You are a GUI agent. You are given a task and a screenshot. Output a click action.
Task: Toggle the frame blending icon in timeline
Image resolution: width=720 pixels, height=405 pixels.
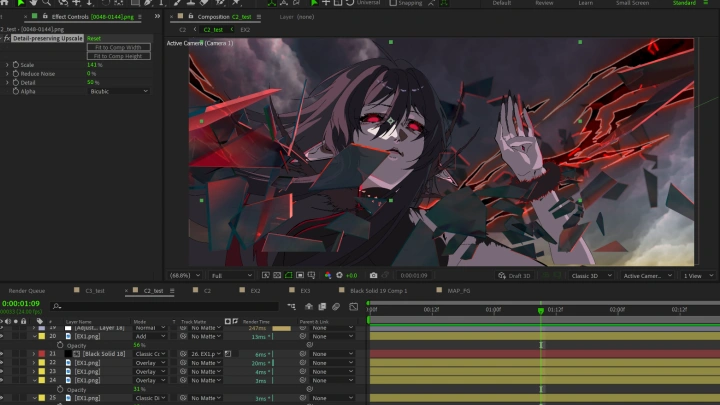pyautogui.click(x=322, y=306)
